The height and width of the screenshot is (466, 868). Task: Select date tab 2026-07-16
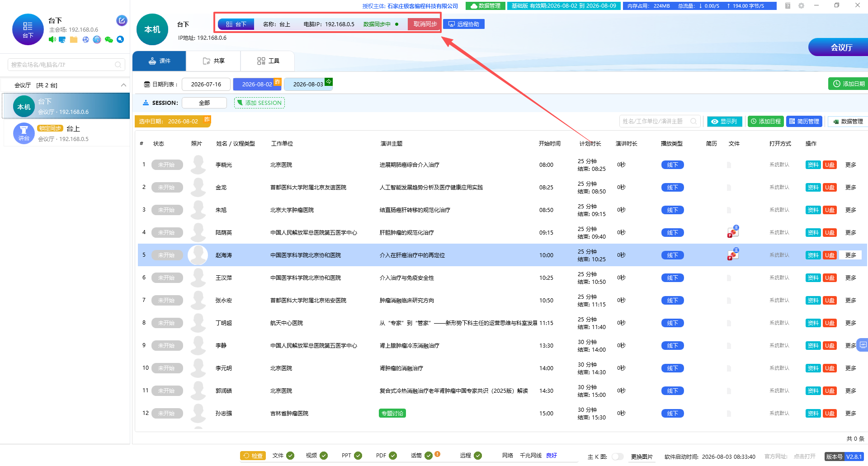pos(206,84)
